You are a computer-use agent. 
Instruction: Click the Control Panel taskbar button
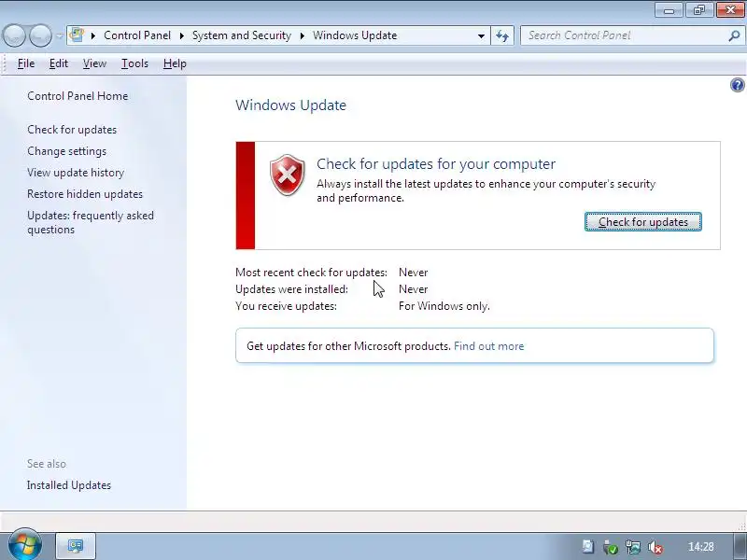point(76,546)
